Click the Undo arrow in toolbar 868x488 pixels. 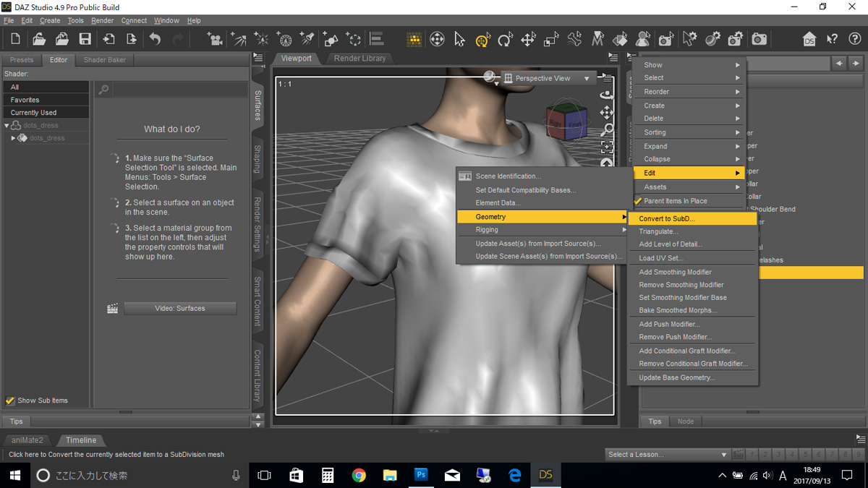click(155, 39)
